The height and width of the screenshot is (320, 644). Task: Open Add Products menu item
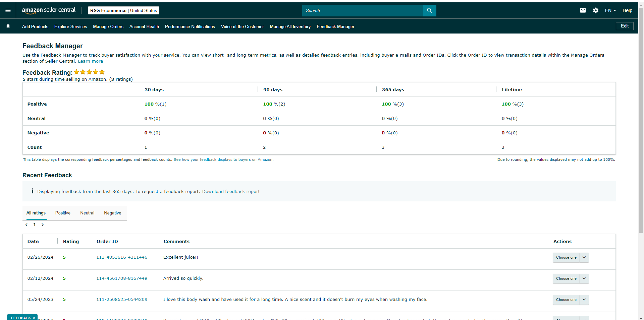(x=35, y=26)
